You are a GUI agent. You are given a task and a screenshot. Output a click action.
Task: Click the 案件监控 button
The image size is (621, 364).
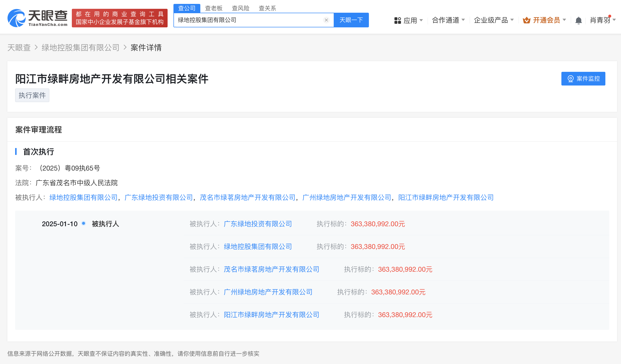pos(583,79)
